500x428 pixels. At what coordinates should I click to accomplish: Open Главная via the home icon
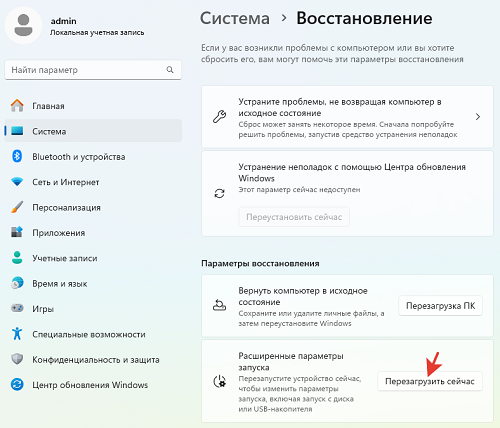click(x=17, y=106)
